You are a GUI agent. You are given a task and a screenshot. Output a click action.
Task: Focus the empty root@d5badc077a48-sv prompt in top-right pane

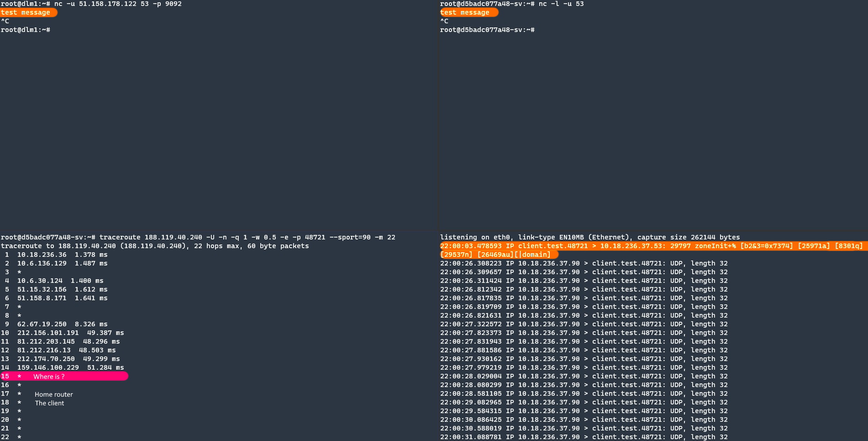point(487,30)
